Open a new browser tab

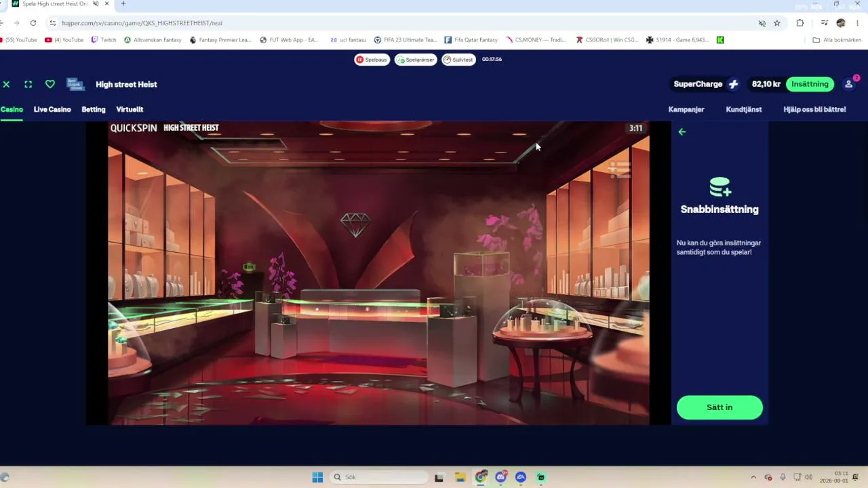click(123, 4)
